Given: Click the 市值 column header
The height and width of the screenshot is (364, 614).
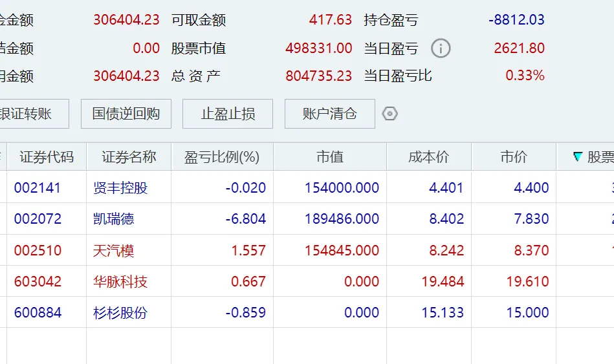Looking at the screenshot, I should click(x=330, y=157).
